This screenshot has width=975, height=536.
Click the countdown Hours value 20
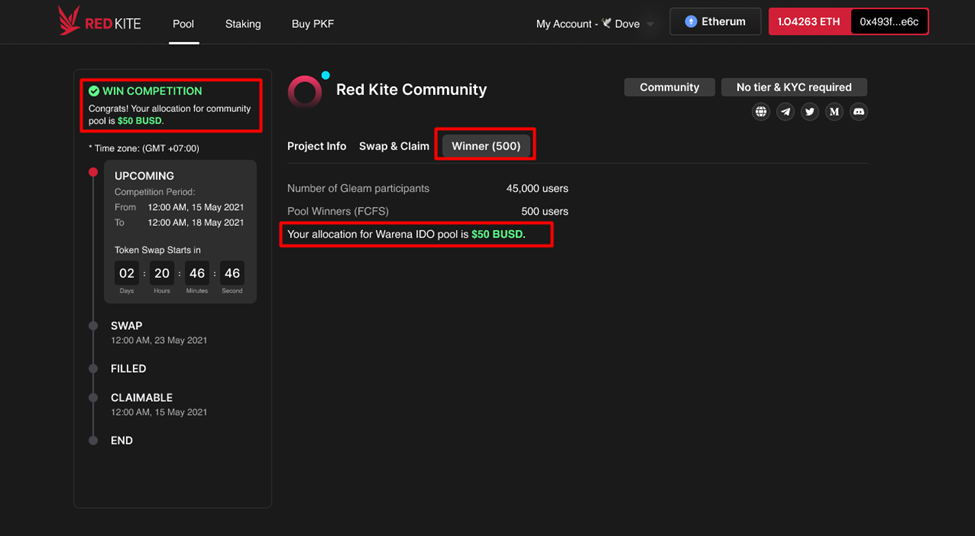(x=162, y=273)
